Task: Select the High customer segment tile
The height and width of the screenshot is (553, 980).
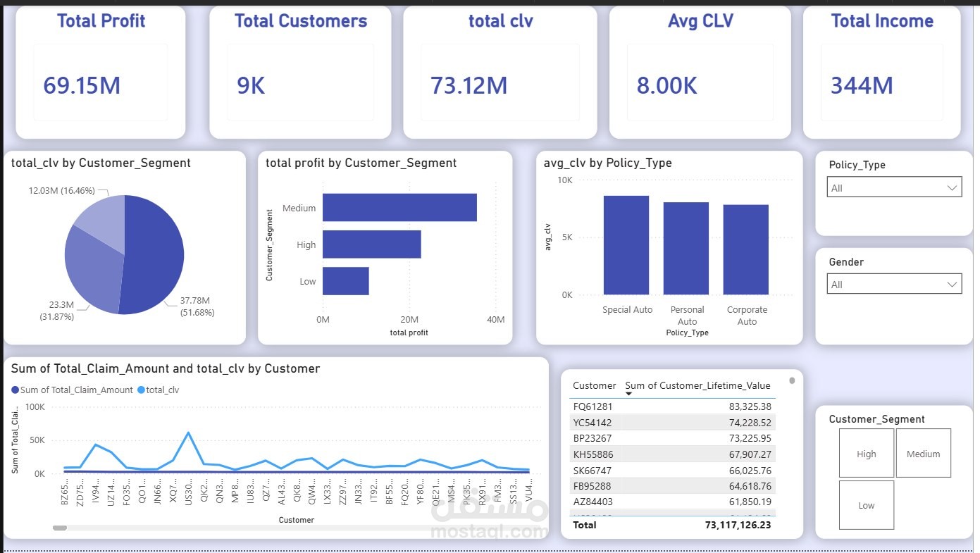Action: tap(866, 454)
